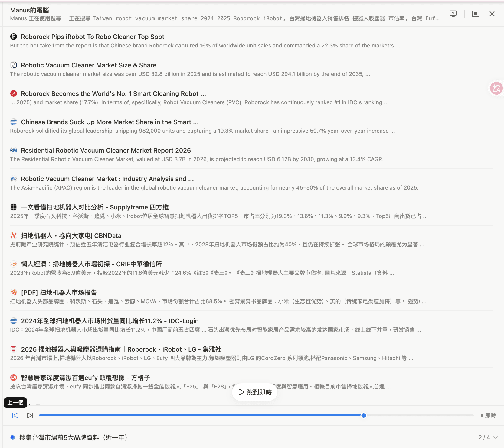Click snippet mentioning market share (17.7%)
This screenshot has height=448, width=504.
(x=199, y=102)
